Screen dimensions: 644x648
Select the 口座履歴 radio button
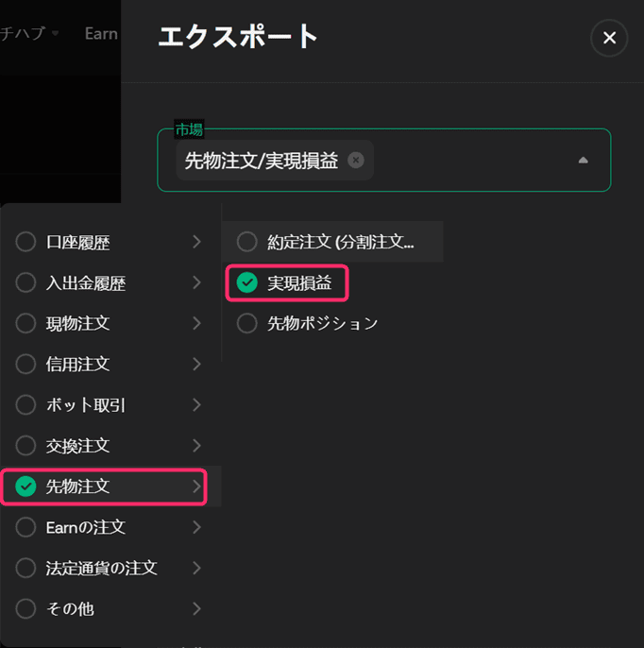[x=26, y=243]
